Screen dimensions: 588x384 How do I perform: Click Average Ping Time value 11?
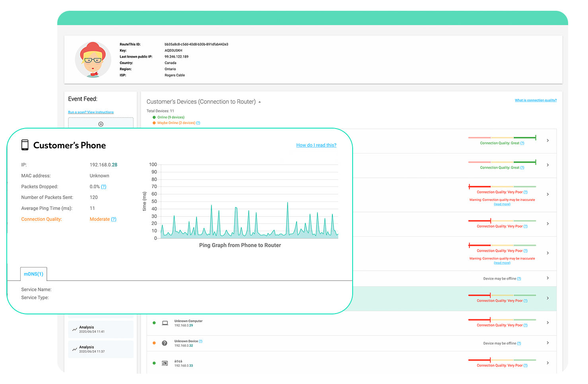(x=92, y=209)
